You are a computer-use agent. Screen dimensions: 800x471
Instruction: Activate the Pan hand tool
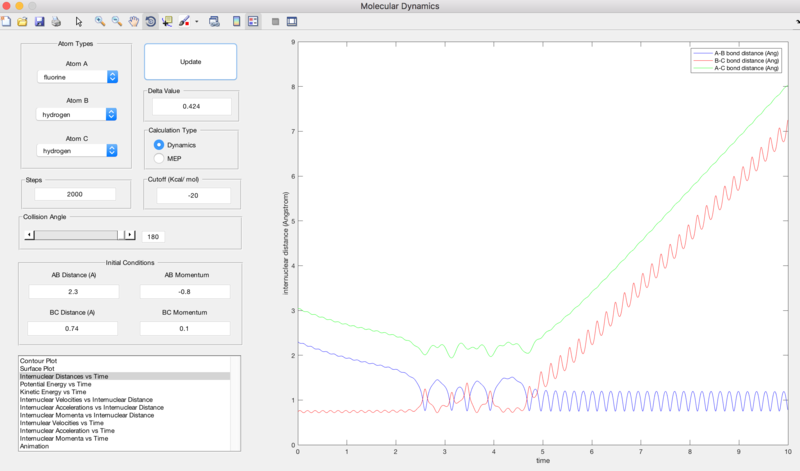click(133, 21)
